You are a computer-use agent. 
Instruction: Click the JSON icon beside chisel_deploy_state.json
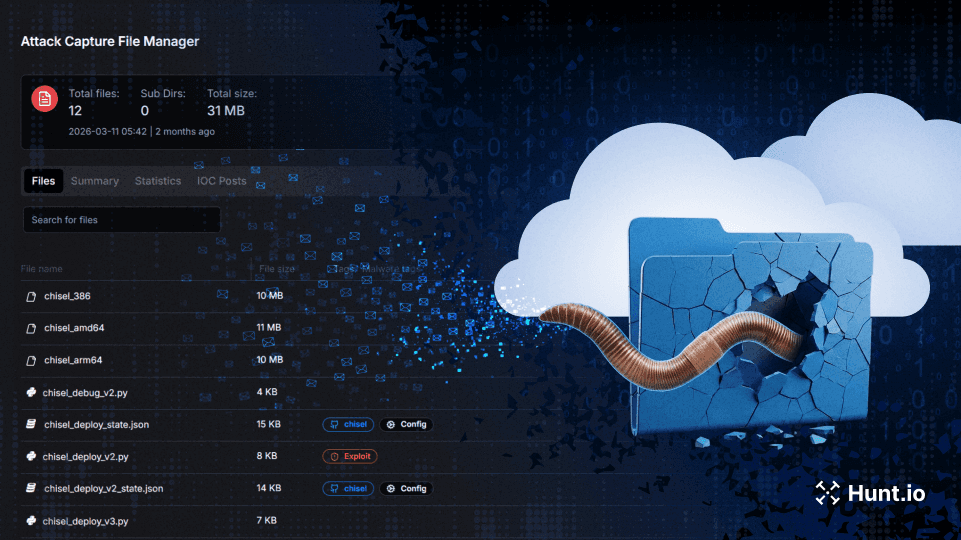click(31, 424)
